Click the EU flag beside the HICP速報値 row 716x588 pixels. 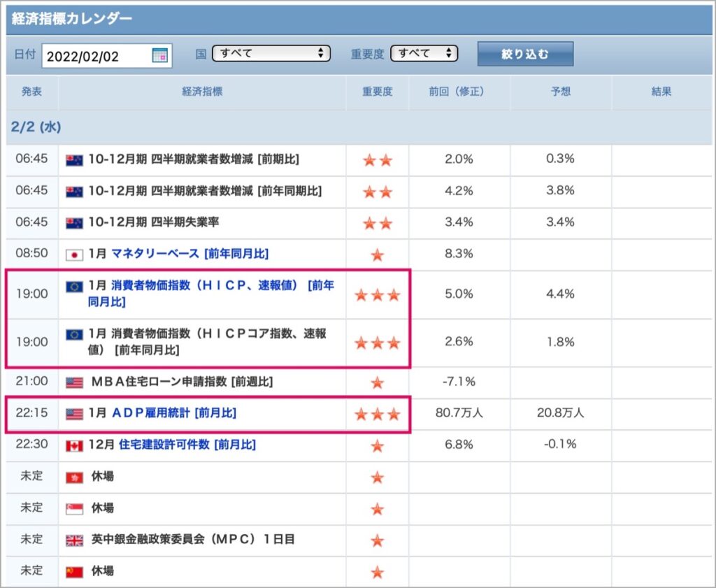coord(74,286)
